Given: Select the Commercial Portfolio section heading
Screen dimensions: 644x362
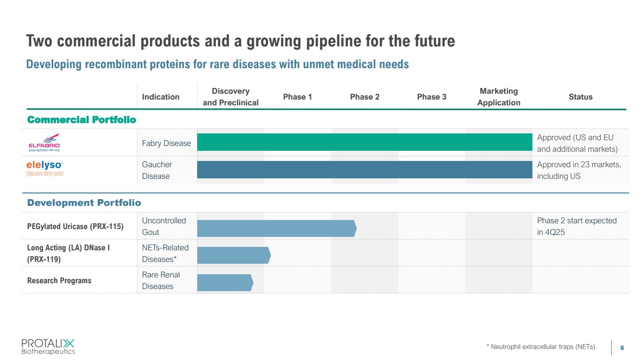Looking at the screenshot, I should click(x=82, y=119).
